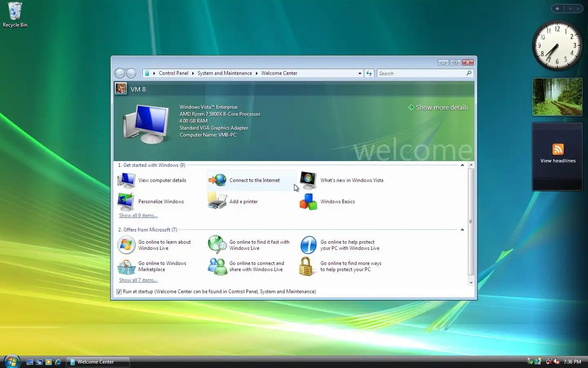Click the large computer monitor image

coord(146,123)
